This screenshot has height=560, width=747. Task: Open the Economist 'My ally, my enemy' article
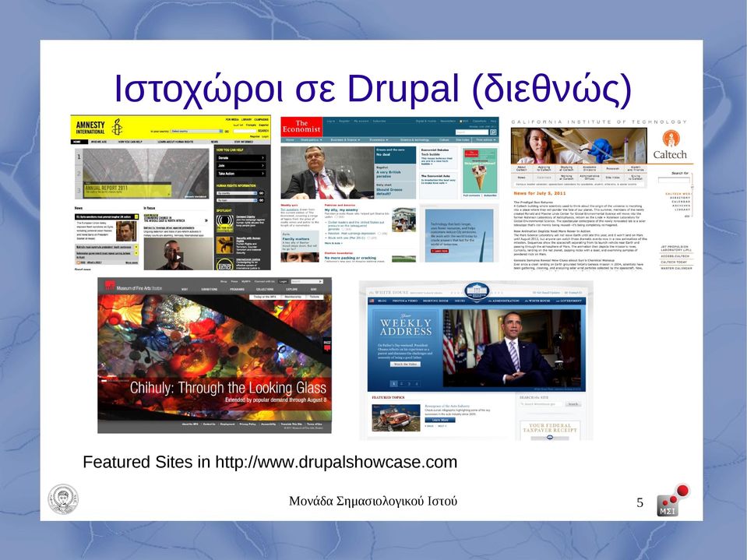pos(341,210)
